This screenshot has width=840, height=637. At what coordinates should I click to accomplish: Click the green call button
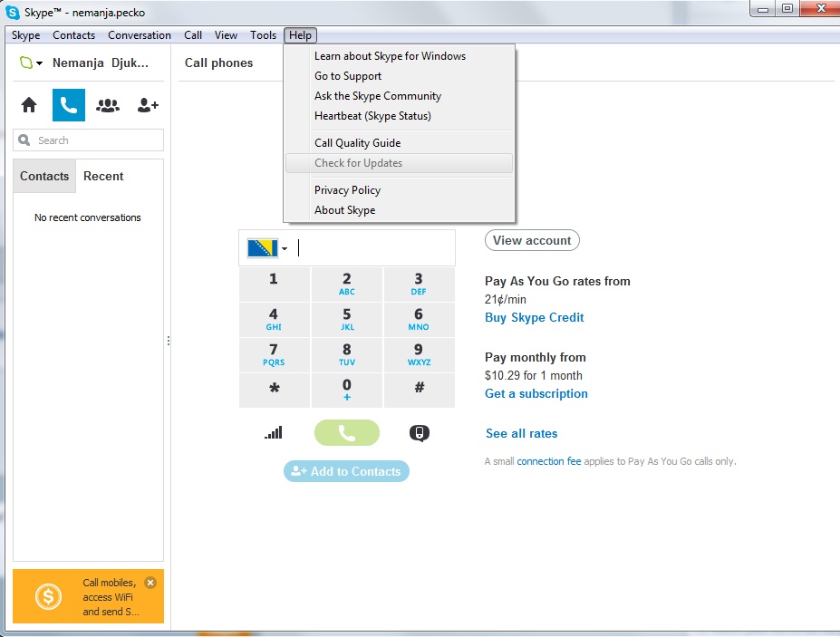click(x=347, y=432)
